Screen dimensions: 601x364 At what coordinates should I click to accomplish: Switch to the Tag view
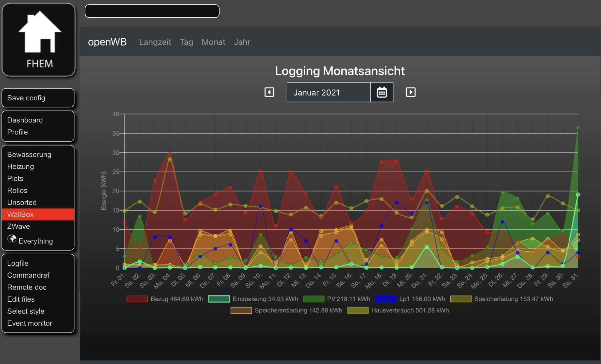(x=186, y=42)
